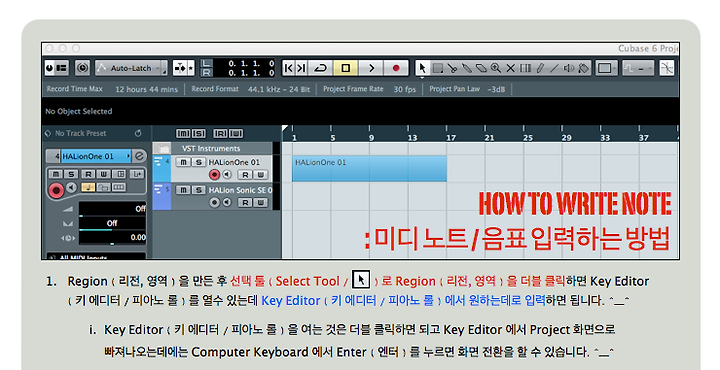Viewport: 720px width, 370px height.
Task: Click the reload track preset icon
Action: click(138, 133)
